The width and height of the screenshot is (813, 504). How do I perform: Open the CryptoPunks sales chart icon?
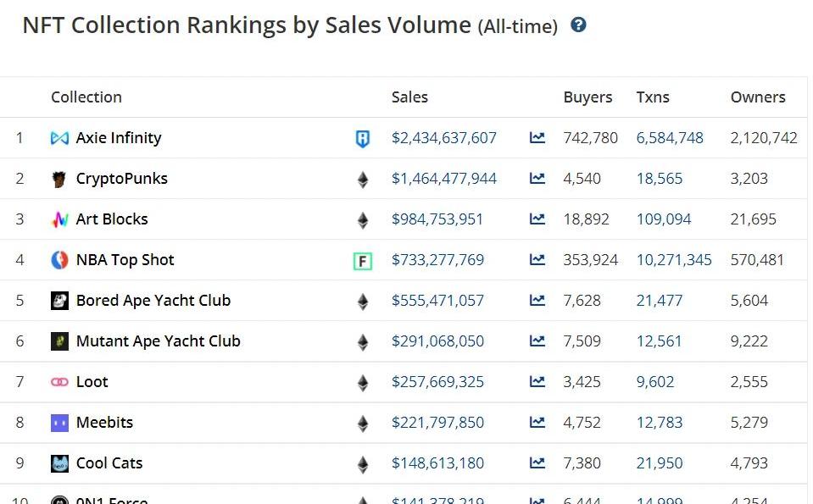pos(537,178)
